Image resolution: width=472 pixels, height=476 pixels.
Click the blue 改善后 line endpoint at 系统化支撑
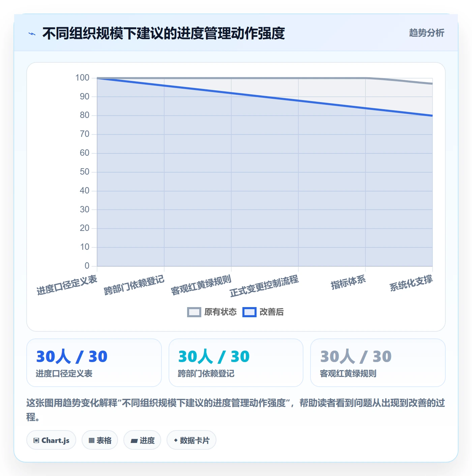coord(432,116)
